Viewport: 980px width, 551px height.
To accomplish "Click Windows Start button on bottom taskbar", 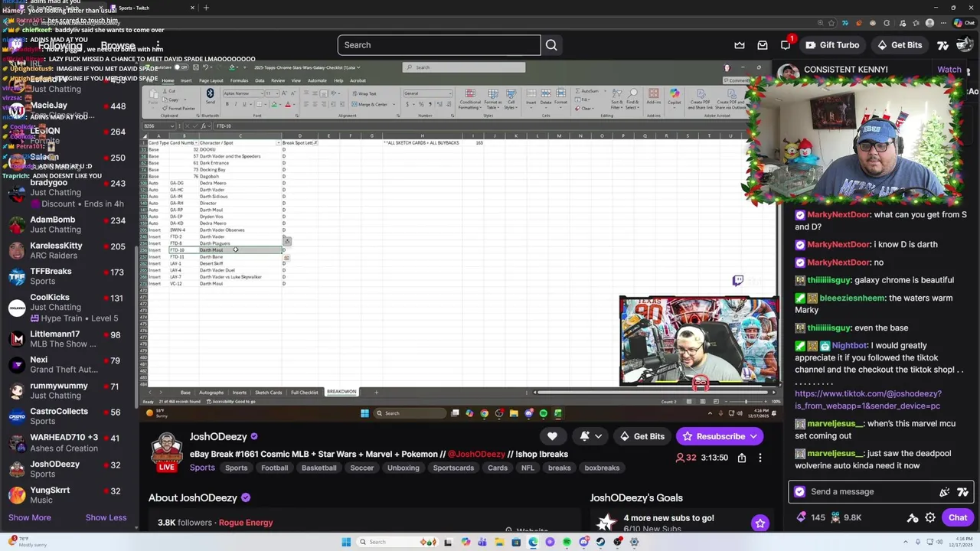I will point(346,542).
